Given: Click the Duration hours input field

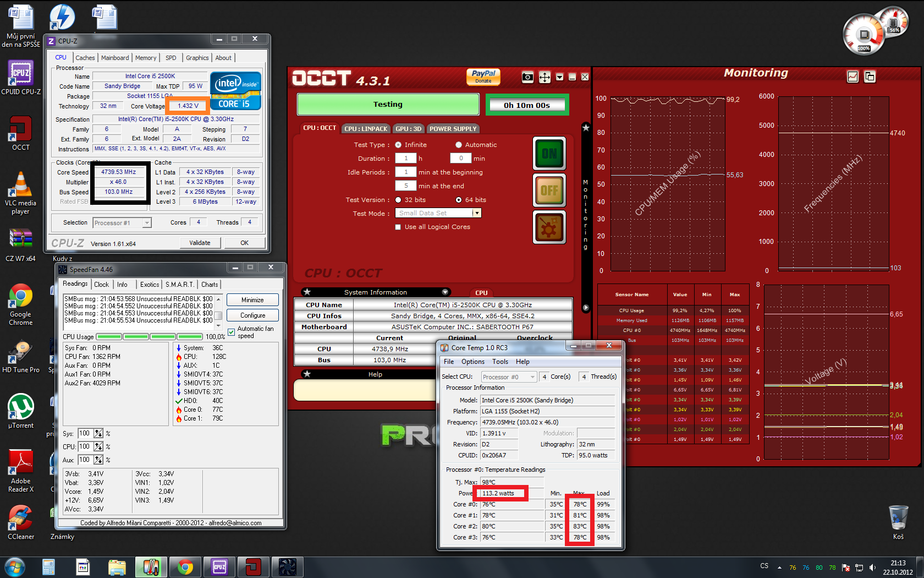Looking at the screenshot, I should point(406,158).
